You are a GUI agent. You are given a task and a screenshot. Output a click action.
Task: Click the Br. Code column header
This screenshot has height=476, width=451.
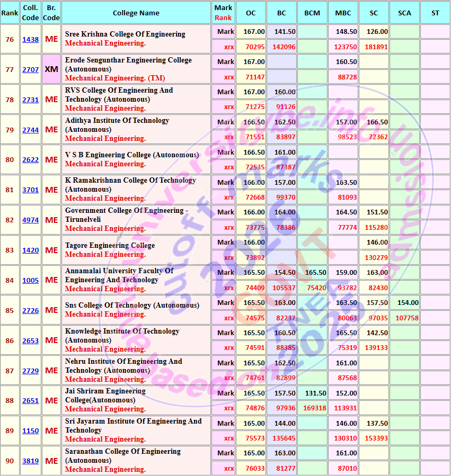(51, 13)
